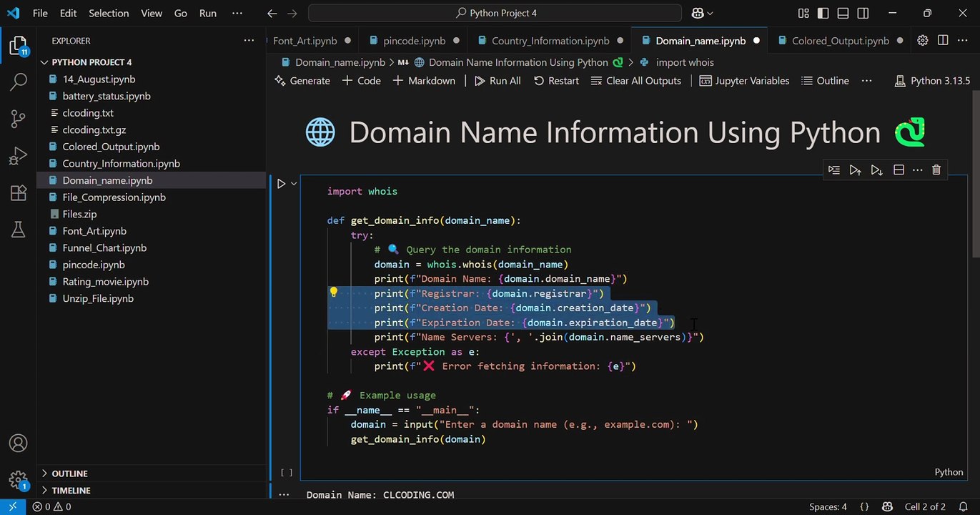Execute cell and below from cell toolbar
This screenshot has height=515, width=980.
[x=876, y=170]
